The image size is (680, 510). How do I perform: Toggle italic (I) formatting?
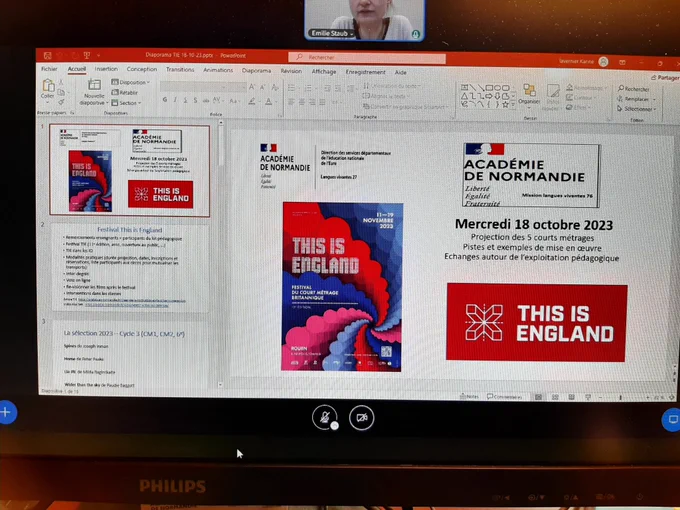click(x=175, y=100)
